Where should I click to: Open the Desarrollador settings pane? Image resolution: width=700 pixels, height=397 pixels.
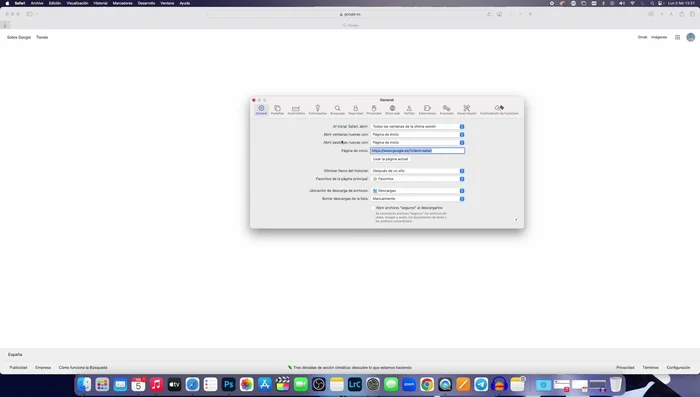click(x=467, y=110)
